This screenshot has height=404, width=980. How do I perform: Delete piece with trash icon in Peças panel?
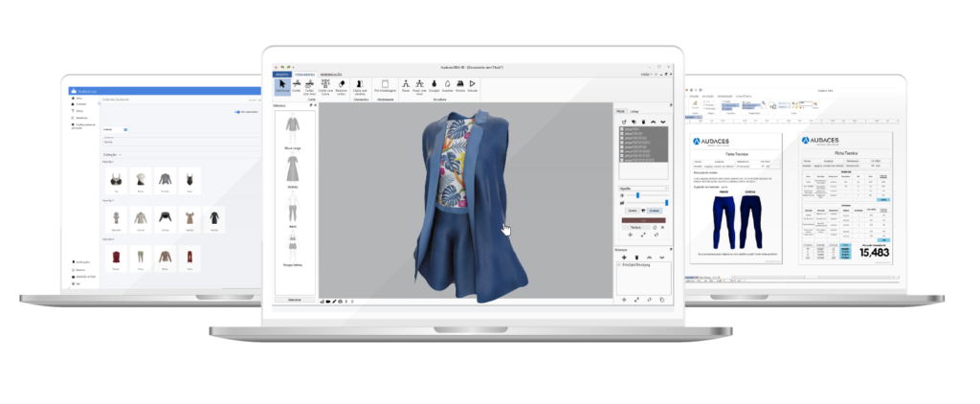641,122
